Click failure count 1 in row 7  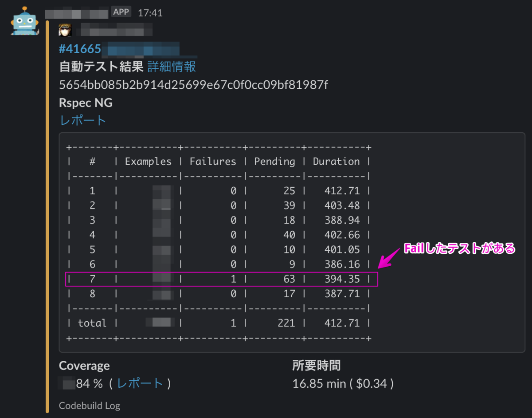click(233, 279)
